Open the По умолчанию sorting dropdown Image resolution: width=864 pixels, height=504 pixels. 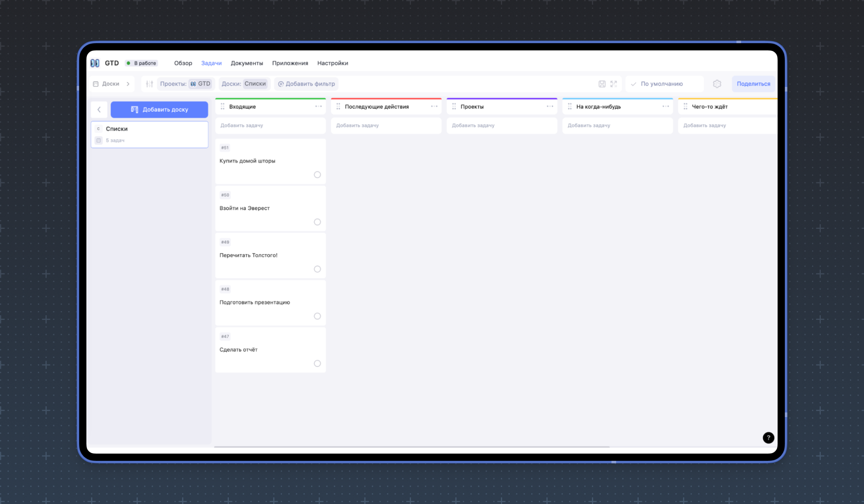(x=663, y=84)
